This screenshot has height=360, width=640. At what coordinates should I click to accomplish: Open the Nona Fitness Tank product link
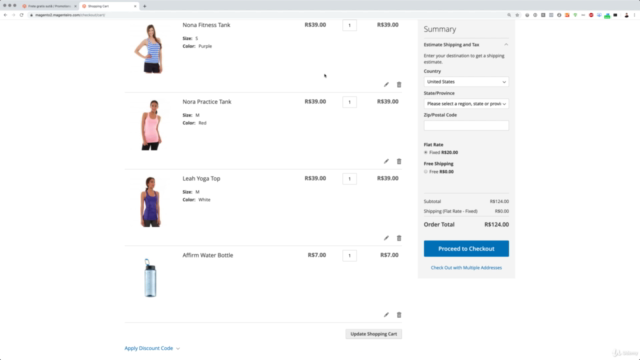(x=206, y=25)
